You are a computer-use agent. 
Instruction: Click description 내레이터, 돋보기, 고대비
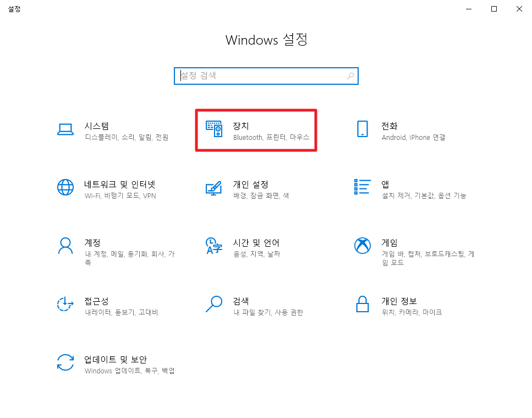[x=122, y=312]
